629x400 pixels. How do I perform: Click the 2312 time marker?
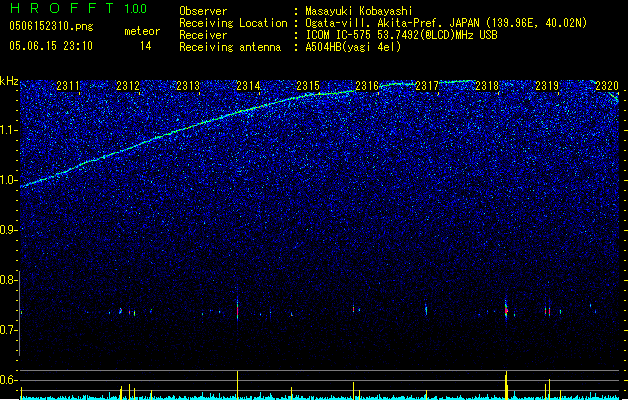(128, 85)
